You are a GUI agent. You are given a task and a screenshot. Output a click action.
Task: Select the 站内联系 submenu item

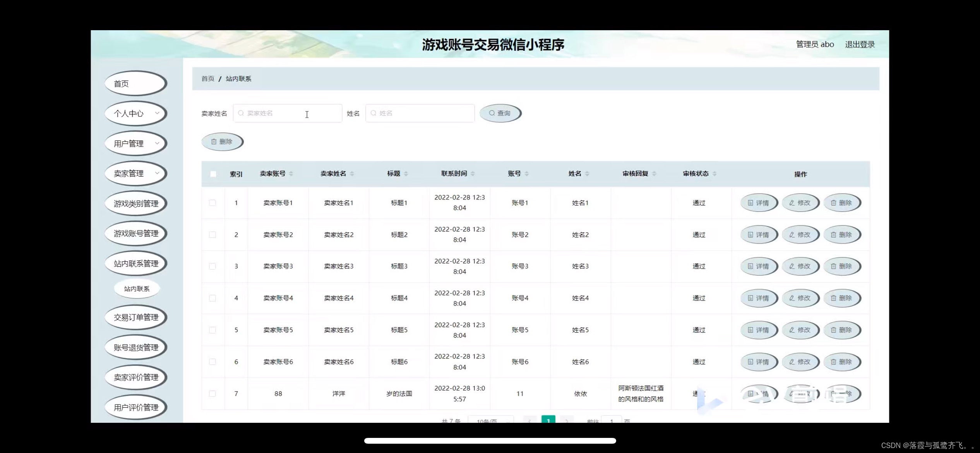coord(137,289)
